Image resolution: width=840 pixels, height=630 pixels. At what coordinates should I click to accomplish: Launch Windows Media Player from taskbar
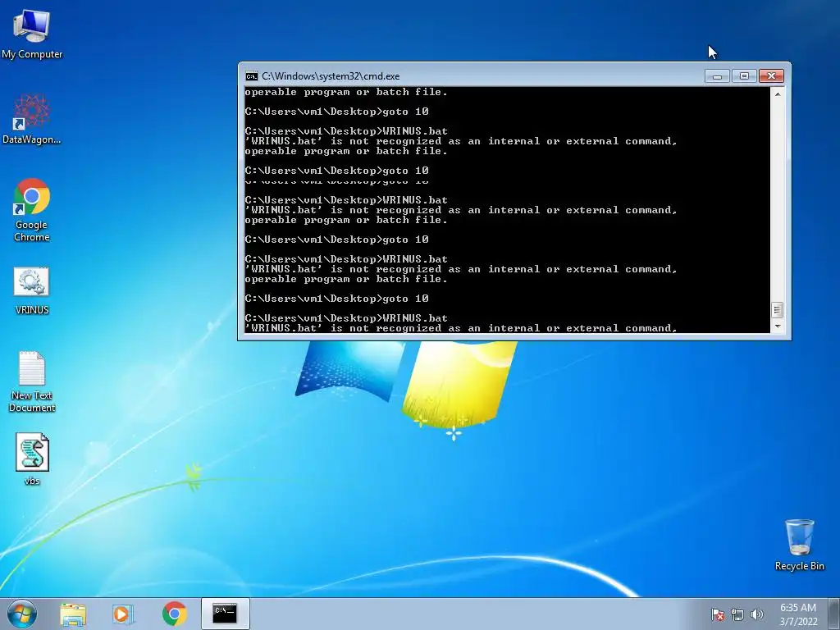click(x=123, y=614)
